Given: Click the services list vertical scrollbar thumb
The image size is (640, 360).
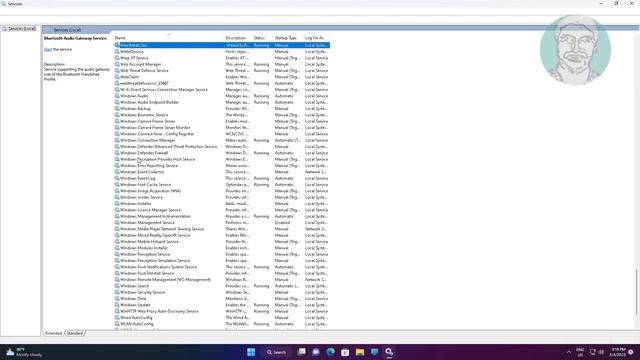Looking at the screenshot, I should [x=637, y=292].
